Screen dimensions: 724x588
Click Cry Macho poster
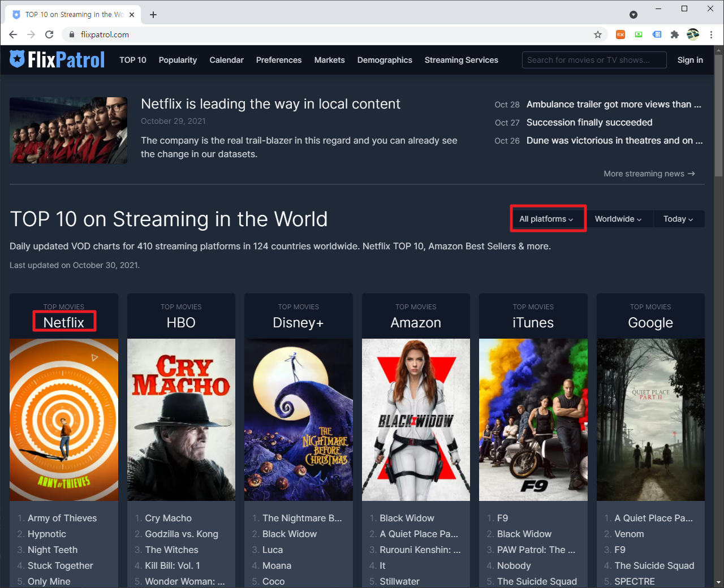pyautogui.click(x=181, y=420)
